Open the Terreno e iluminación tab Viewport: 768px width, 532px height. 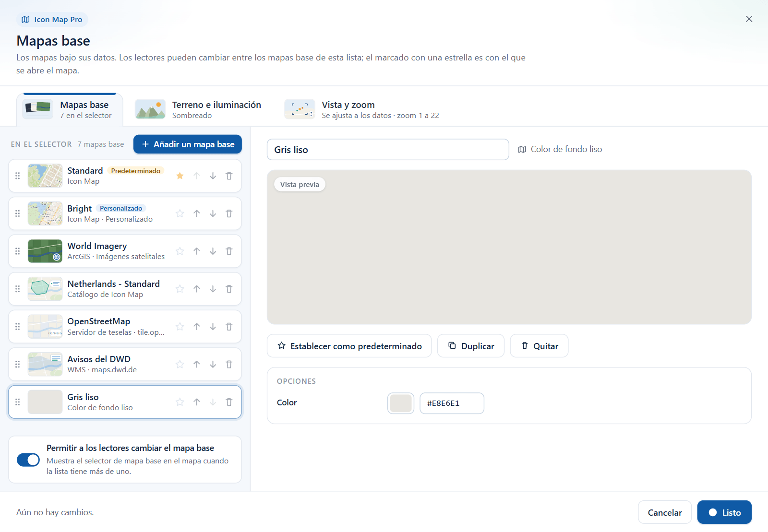pyautogui.click(x=198, y=110)
